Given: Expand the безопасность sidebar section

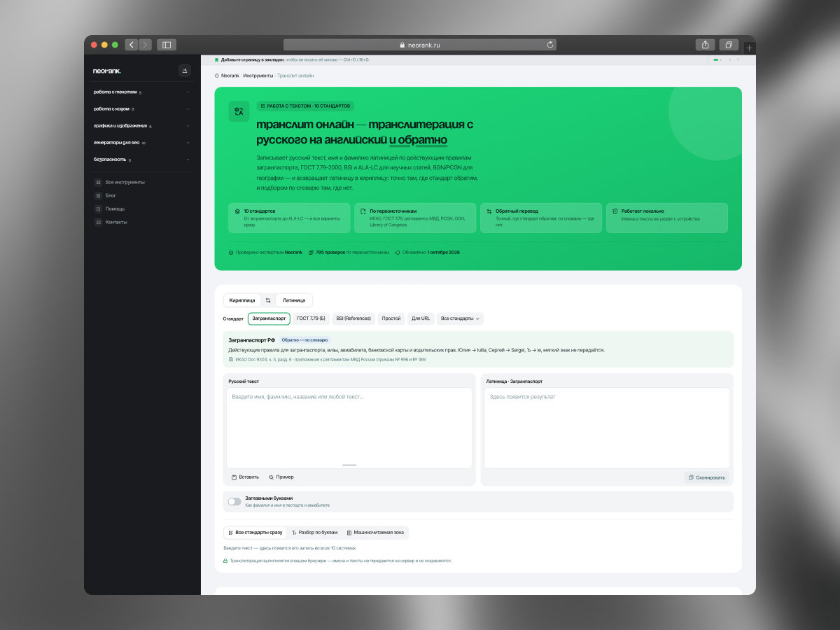Looking at the screenshot, I should coord(142,160).
